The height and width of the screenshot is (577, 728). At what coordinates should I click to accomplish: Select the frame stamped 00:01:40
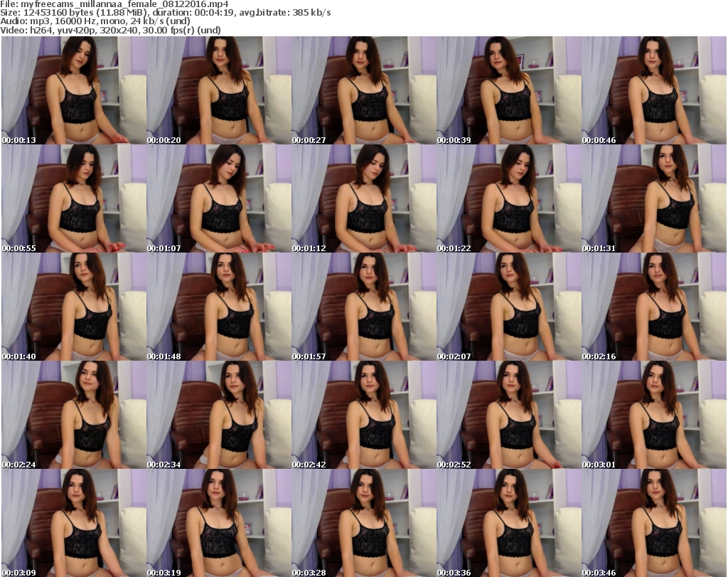pyautogui.click(x=74, y=307)
